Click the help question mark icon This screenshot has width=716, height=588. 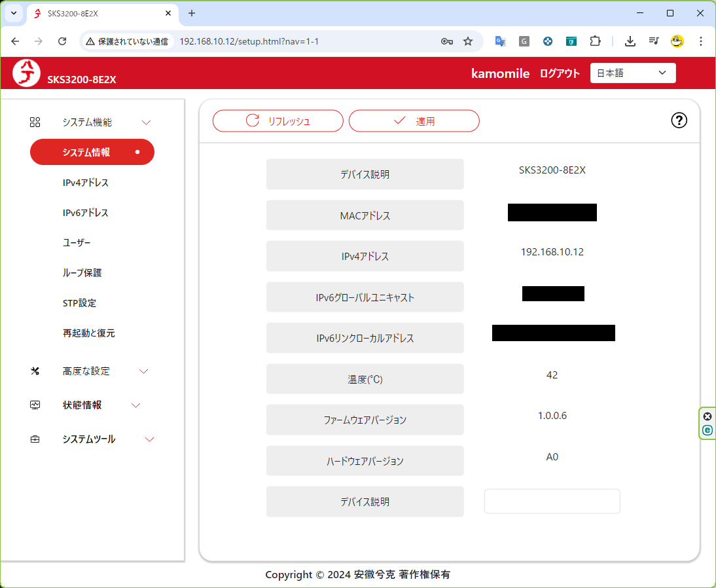(679, 120)
